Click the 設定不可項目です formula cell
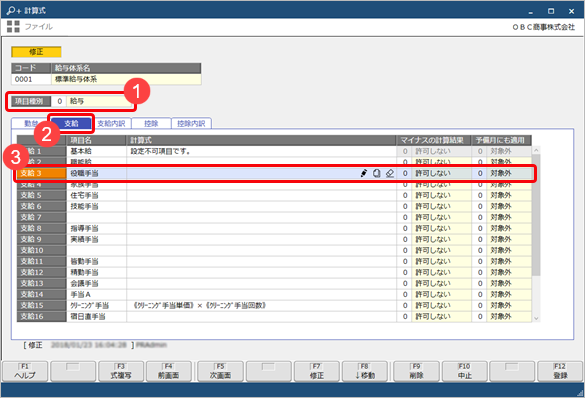Viewport: 585px width, 398px height. (261, 151)
